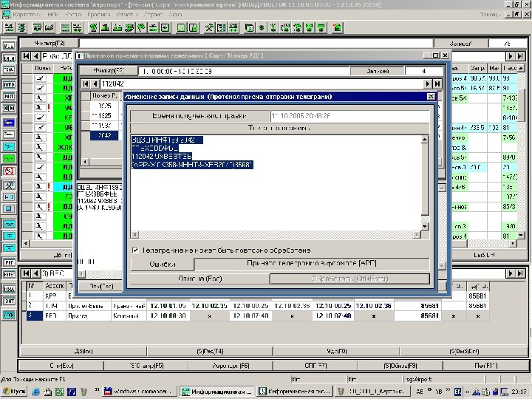Open the Картотека menu
This screenshot has width=532, height=399.
coord(27,15)
